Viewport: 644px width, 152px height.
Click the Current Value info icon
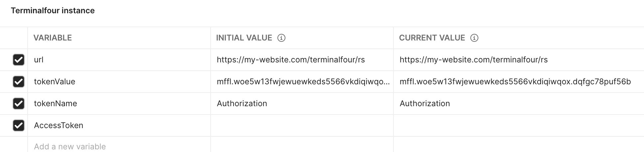pyautogui.click(x=474, y=38)
